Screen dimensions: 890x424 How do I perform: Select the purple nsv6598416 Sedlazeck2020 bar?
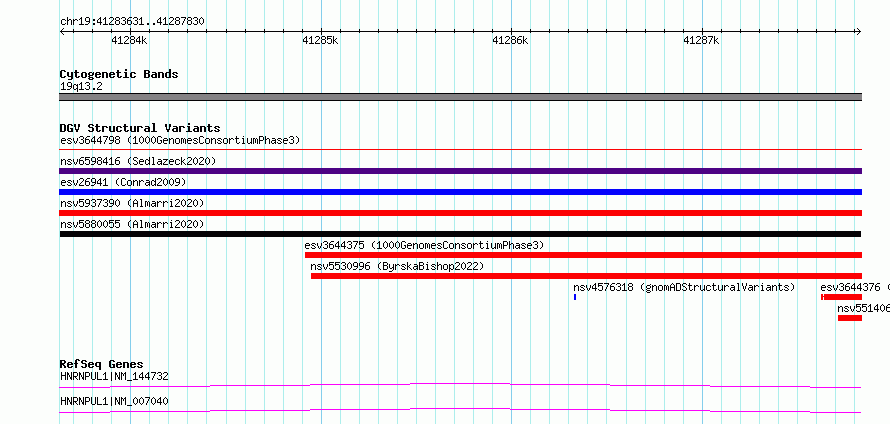coord(460,171)
